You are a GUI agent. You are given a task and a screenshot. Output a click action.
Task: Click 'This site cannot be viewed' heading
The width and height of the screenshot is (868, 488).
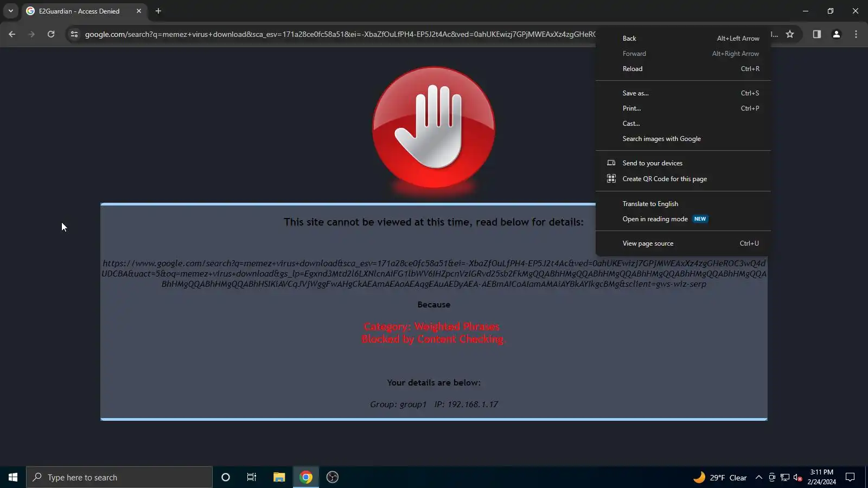(x=433, y=222)
